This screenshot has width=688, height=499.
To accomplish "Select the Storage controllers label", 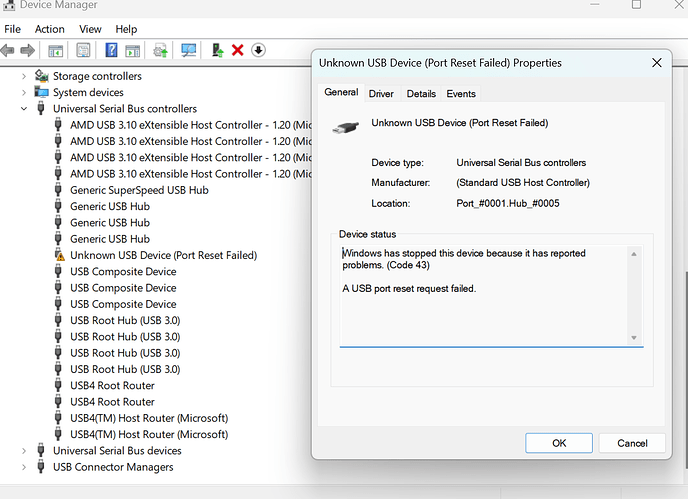I will [x=97, y=76].
